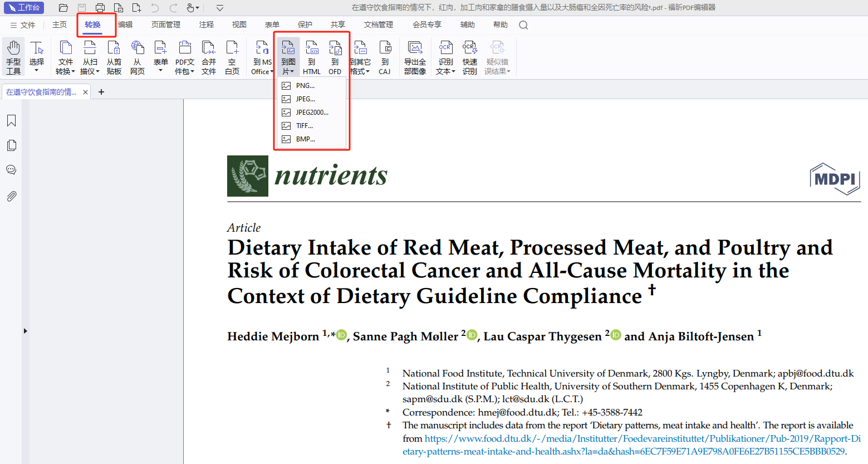This screenshot has width=868, height=464.
Task: Convert the document to OFD
Action: point(335,57)
